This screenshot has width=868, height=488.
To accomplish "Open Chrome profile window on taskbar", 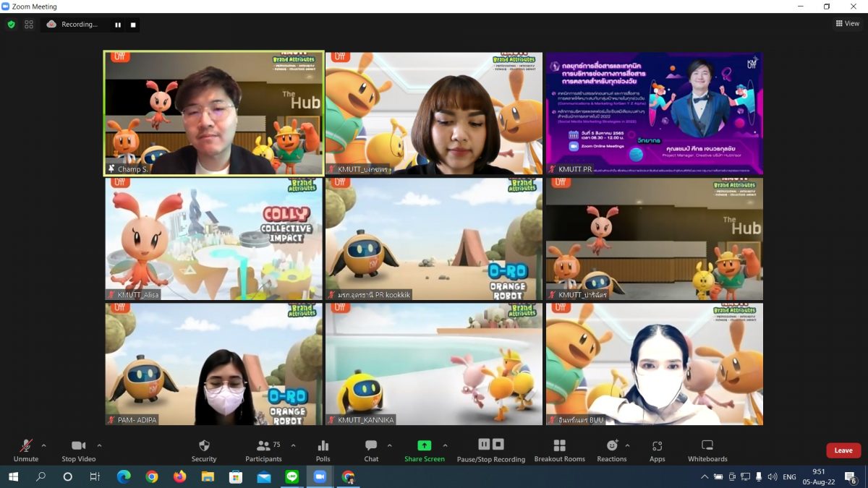I will (348, 477).
